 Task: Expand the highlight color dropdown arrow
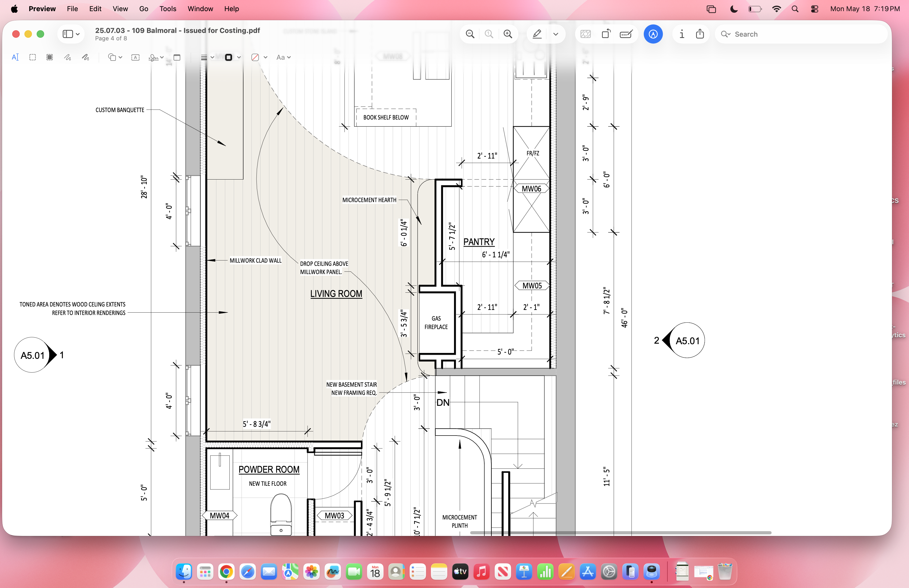[556, 34]
